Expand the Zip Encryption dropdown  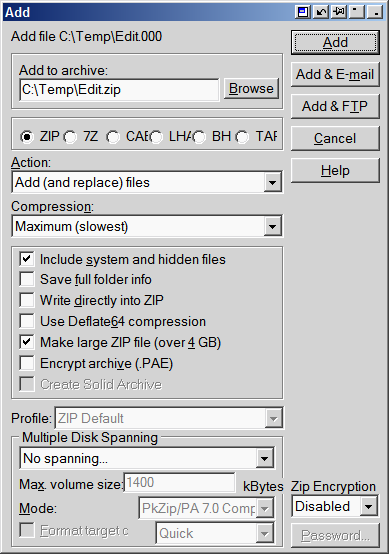[368, 507]
